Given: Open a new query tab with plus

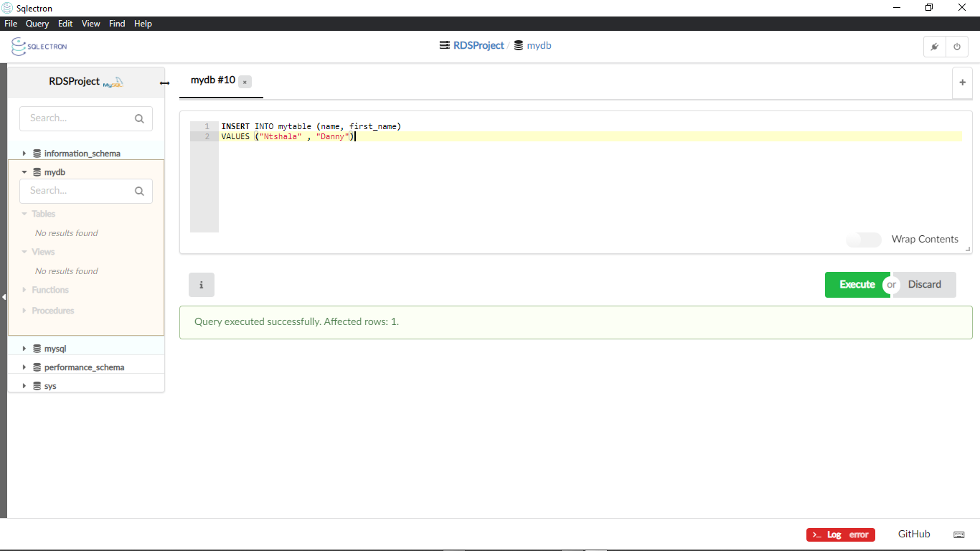Looking at the screenshot, I should (x=962, y=83).
